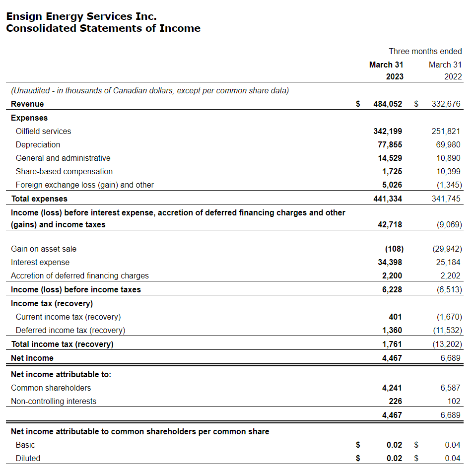Viewport: 476px width, 473px height.
Task: Select the Total expenses 2023 figure 441,334
Action: [387, 199]
